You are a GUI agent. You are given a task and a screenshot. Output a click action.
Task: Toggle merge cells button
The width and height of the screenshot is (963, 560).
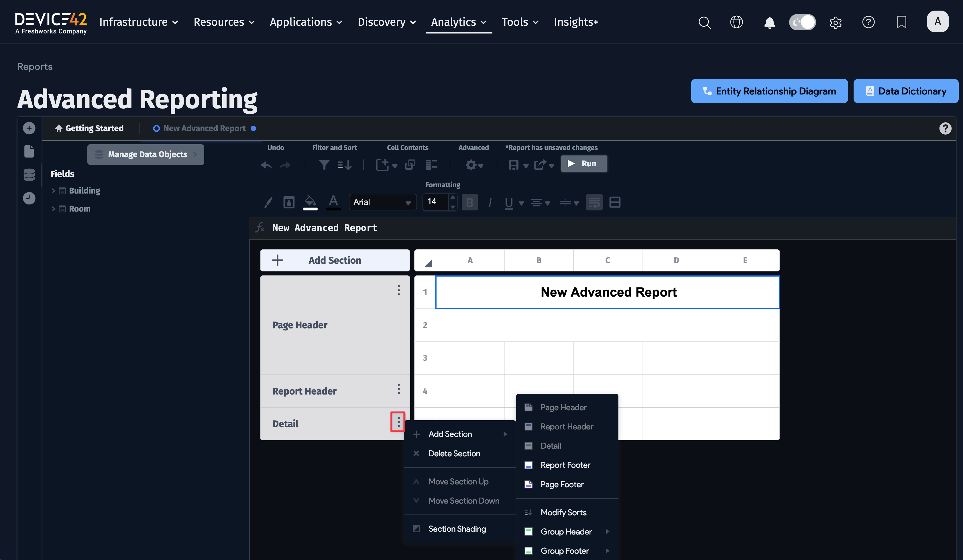(614, 202)
